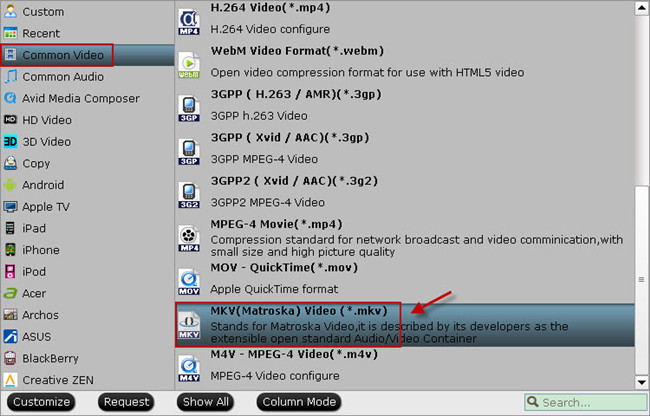Click the Android robot icon
Image resolution: width=650 pixels, height=416 pixels.
tap(10, 185)
